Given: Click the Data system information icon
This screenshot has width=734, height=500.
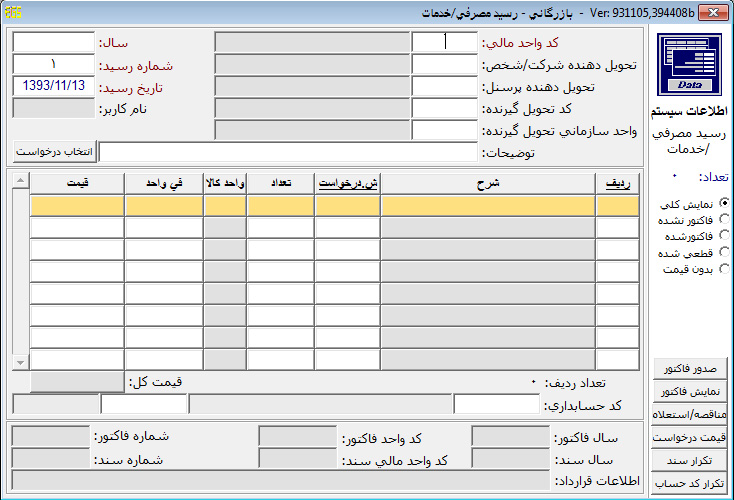Looking at the screenshot, I should pyautogui.click(x=689, y=64).
